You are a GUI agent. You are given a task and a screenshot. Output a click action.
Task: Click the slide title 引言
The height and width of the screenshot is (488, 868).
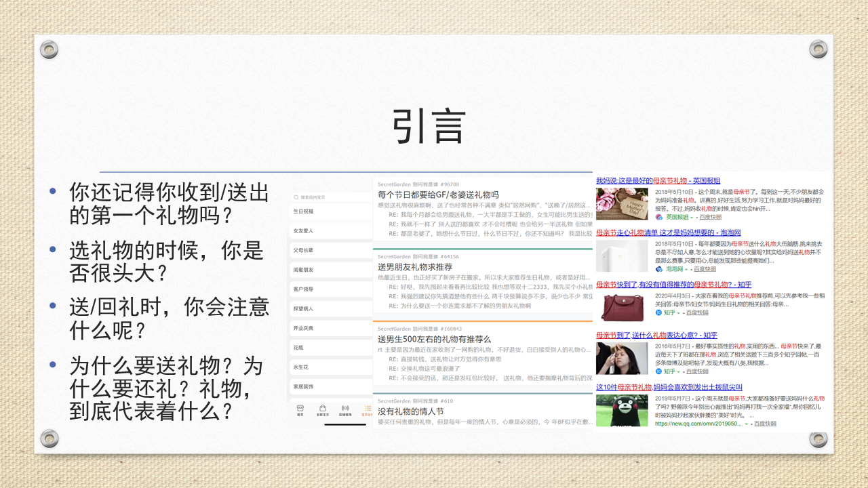pyautogui.click(x=429, y=126)
